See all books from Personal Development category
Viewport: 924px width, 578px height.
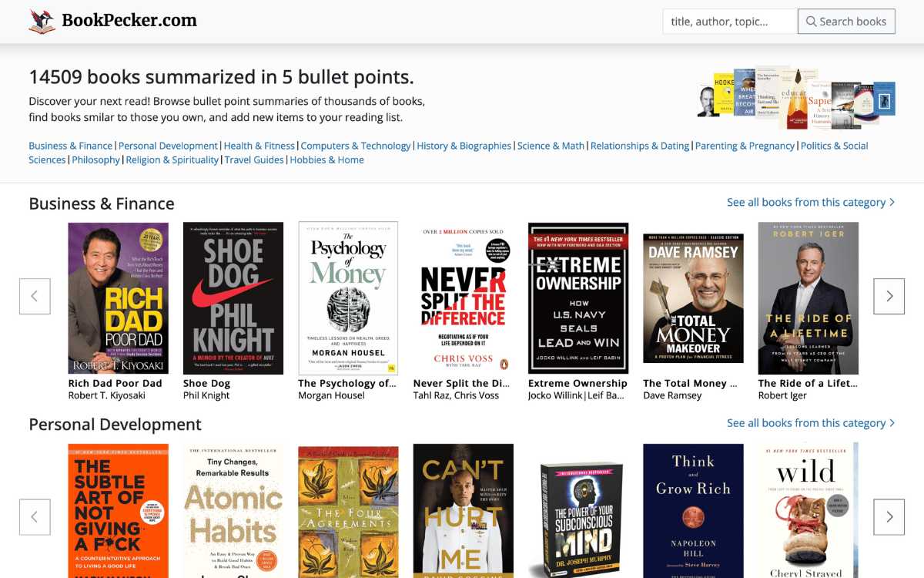pyautogui.click(x=811, y=423)
